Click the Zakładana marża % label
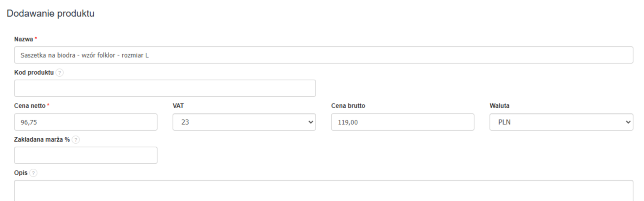This screenshot has height=201, width=644. coord(42,139)
